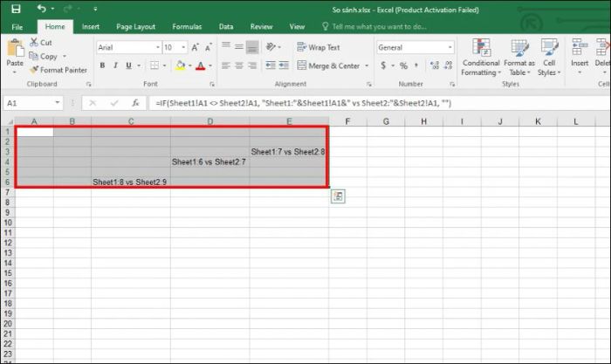The width and height of the screenshot is (611, 364).
Task: Open Cell Styles gallery
Action: tap(549, 58)
